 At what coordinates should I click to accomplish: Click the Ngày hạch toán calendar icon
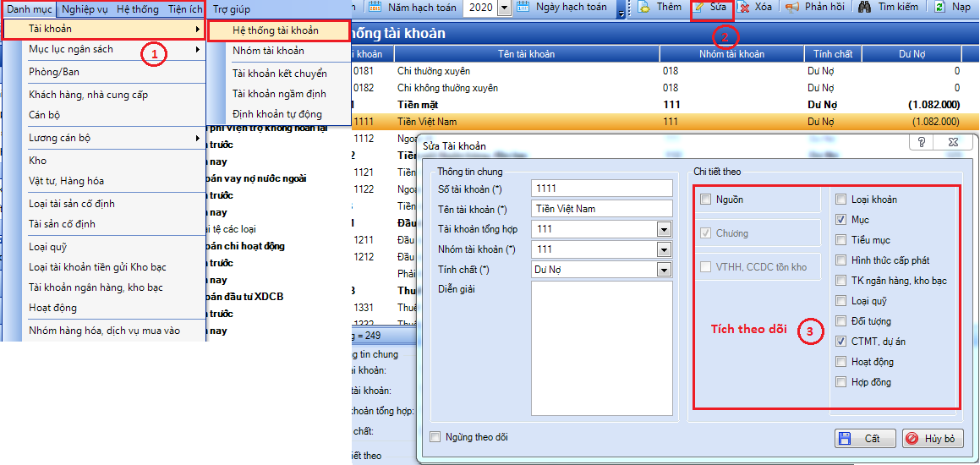click(x=523, y=8)
